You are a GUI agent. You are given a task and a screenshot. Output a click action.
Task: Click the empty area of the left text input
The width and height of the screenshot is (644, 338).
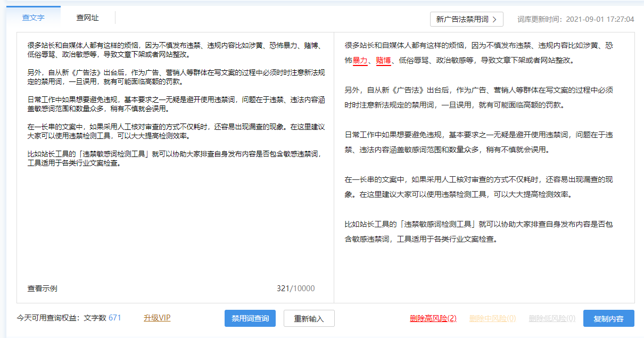[175, 224]
